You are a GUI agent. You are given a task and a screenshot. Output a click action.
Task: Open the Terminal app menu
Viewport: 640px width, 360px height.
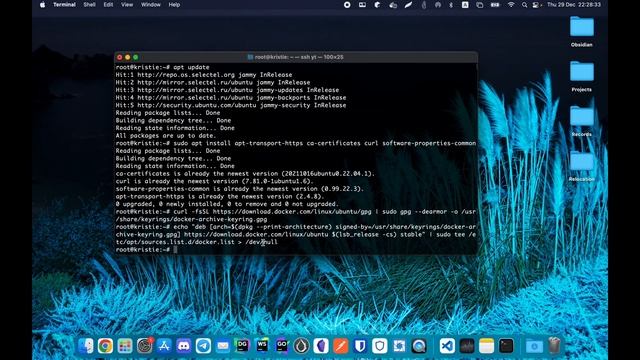coord(64,5)
